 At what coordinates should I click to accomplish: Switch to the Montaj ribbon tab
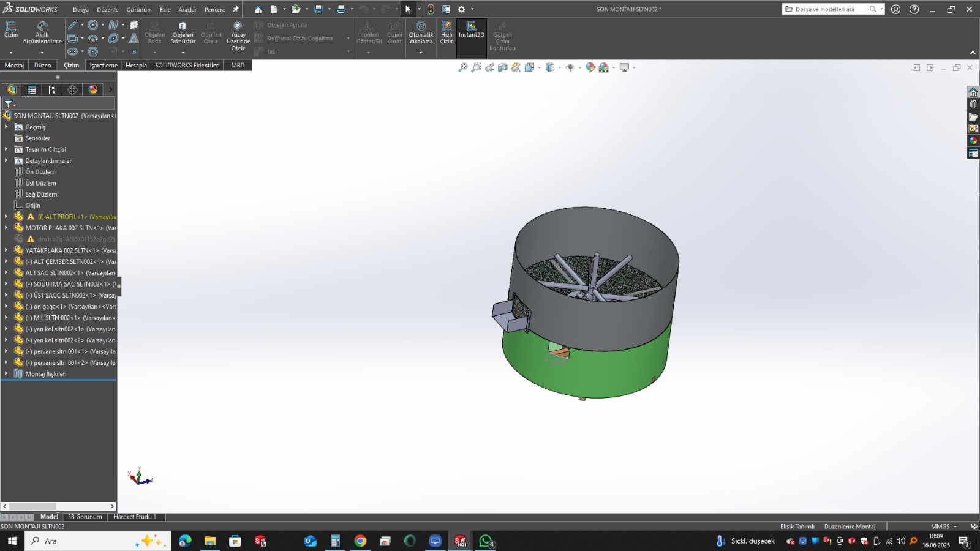(14, 65)
